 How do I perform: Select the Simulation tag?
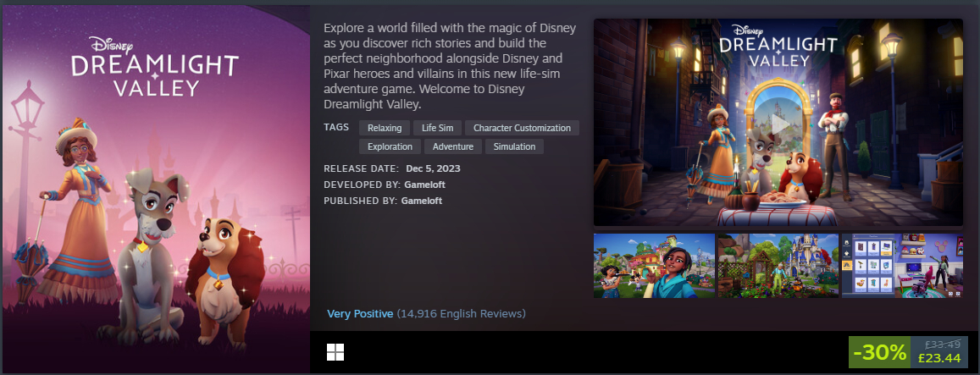tap(514, 147)
